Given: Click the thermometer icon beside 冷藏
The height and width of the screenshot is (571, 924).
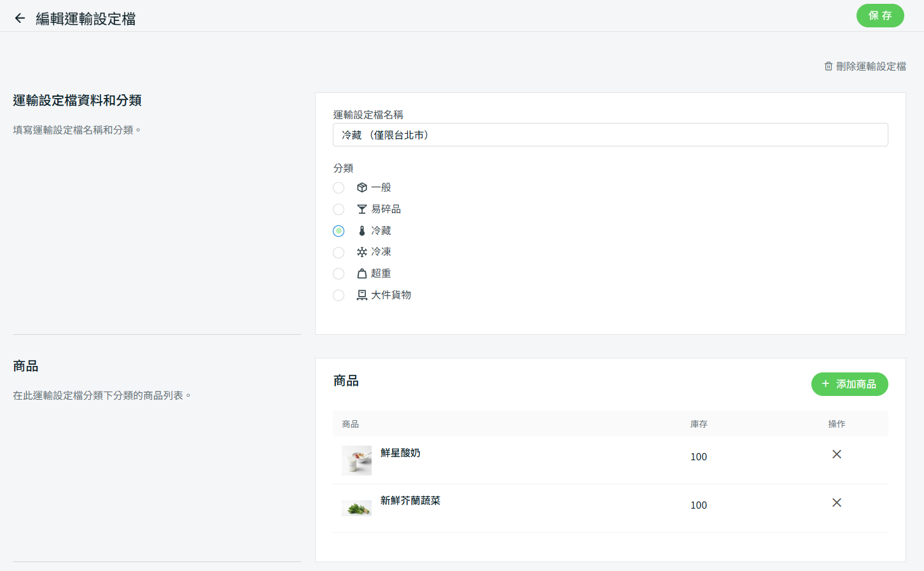Looking at the screenshot, I should click(x=362, y=231).
